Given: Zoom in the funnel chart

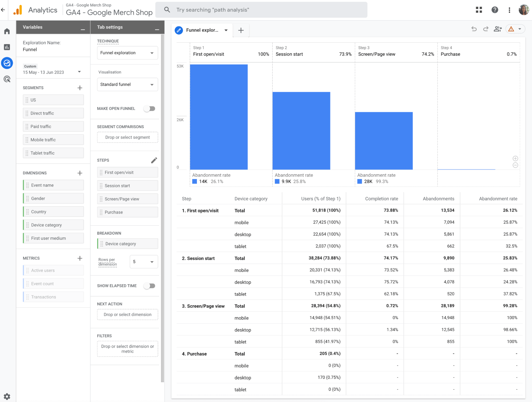Looking at the screenshot, I should pyautogui.click(x=515, y=158).
